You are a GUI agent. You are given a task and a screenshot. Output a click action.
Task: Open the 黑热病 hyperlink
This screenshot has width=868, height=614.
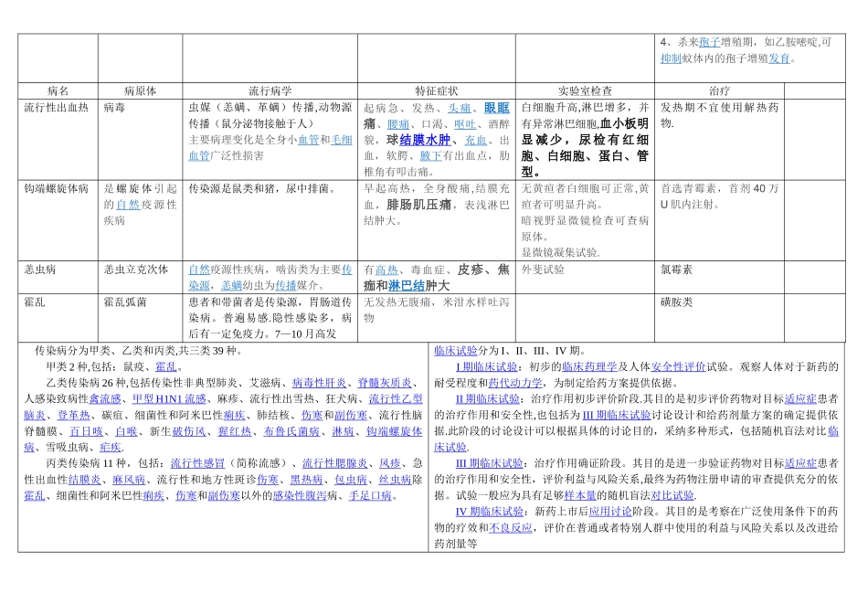(x=306, y=480)
